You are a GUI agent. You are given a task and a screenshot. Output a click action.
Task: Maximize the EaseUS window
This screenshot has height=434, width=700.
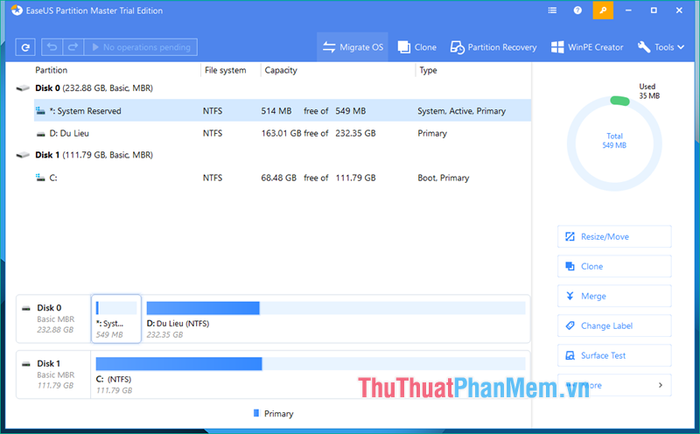click(654, 10)
